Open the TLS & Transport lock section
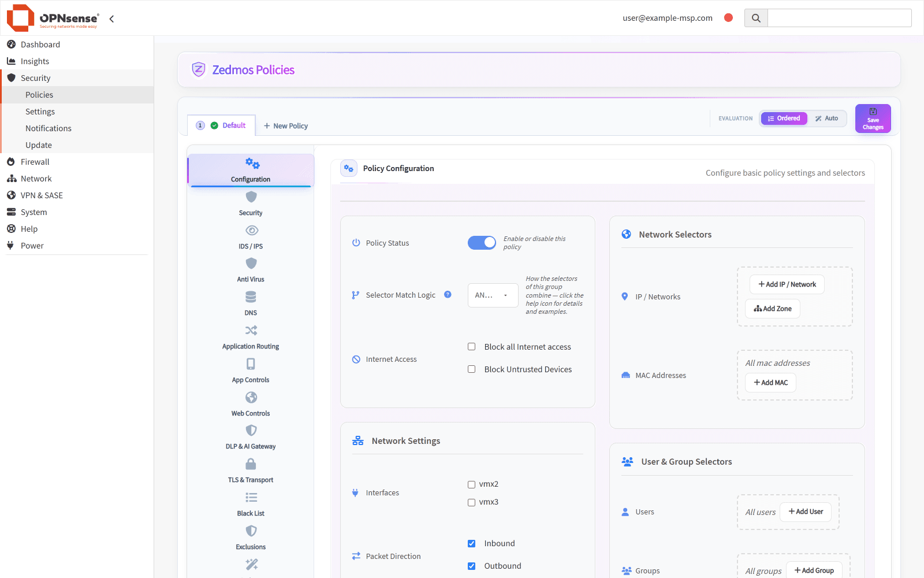Screen dimensions: 924x578 (251, 470)
